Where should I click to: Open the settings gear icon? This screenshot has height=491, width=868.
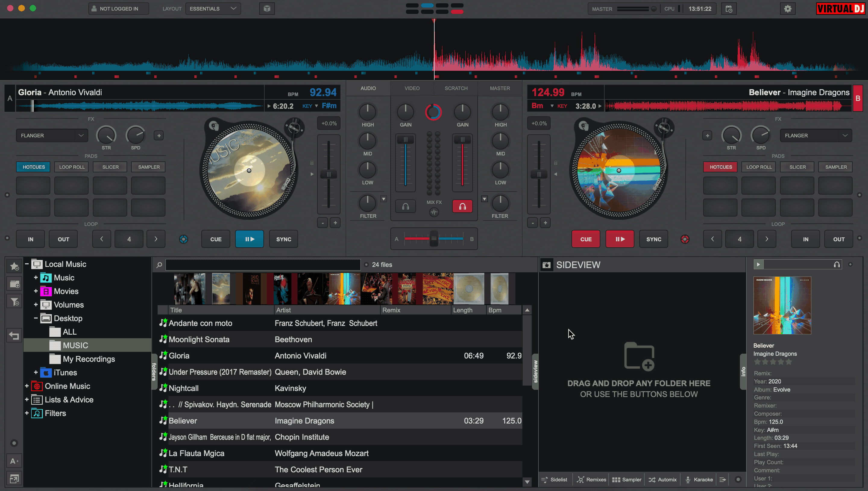pyautogui.click(x=787, y=9)
